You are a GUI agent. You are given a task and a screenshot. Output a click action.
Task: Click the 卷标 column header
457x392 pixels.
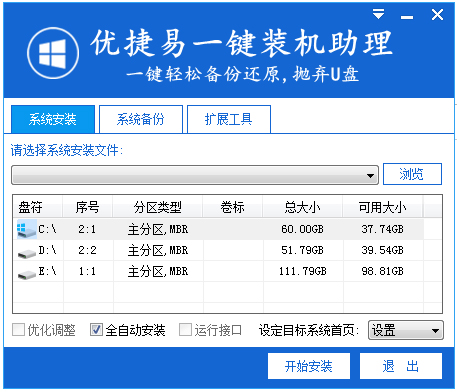click(233, 207)
